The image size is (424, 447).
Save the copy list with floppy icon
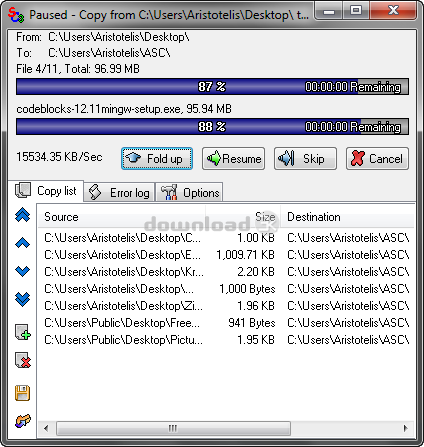click(23, 393)
